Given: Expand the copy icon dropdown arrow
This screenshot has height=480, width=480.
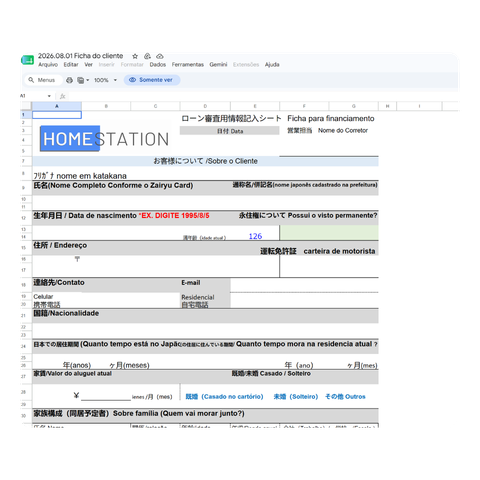Looking at the screenshot, I should [88, 80].
